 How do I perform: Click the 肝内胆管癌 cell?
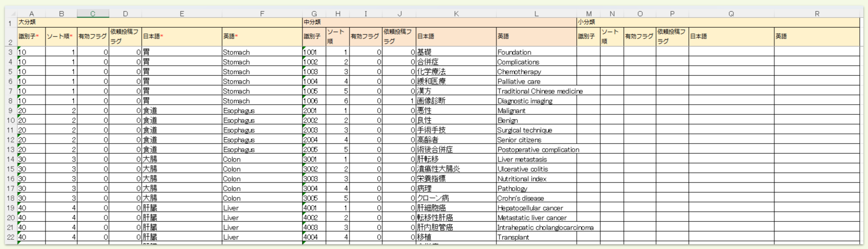coord(456,227)
